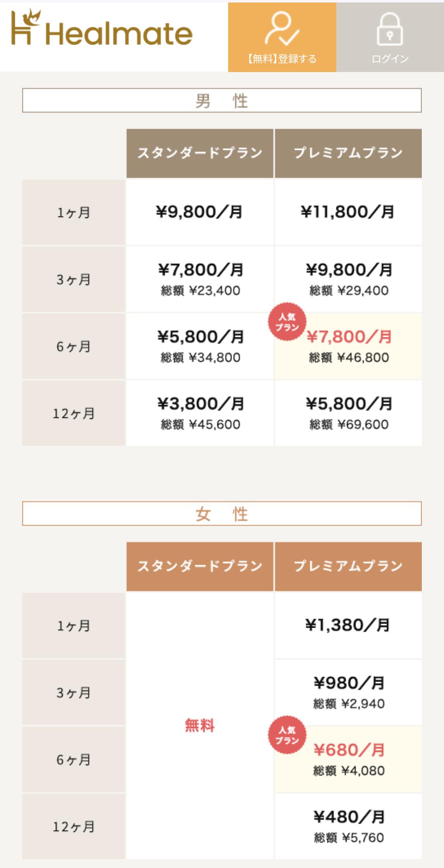Image resolution: width=444 pixels, height=868 pixels.
Task: Tap the ログイン label
Action: pos(390,59)
